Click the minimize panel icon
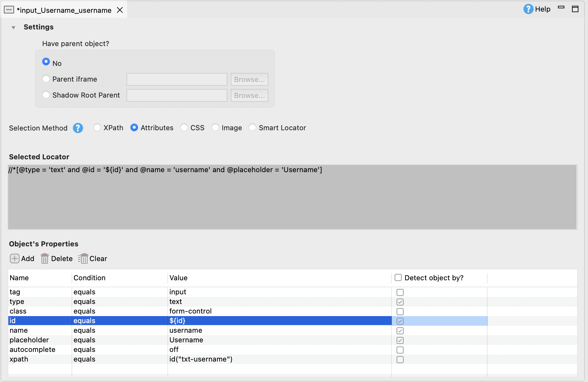The image size is (588, 382). [561, 8]
